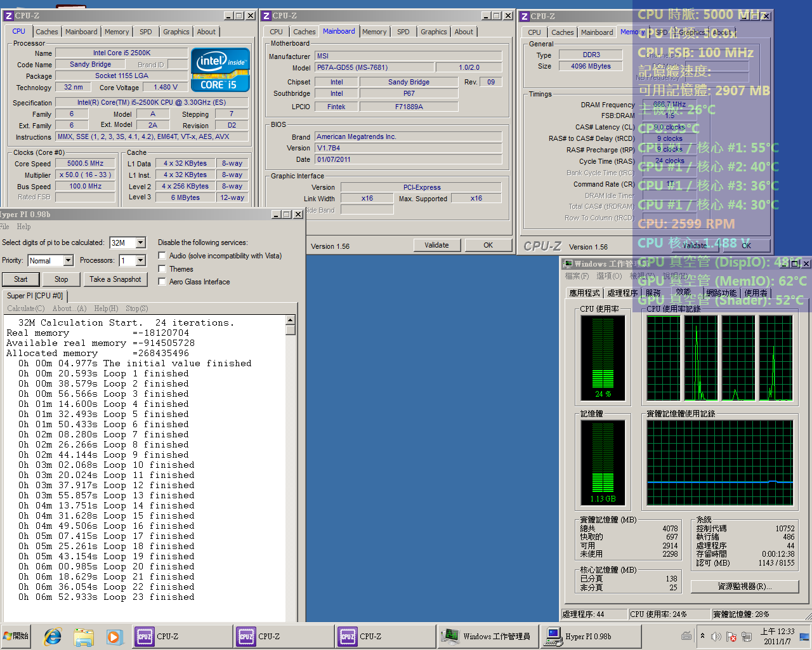Switch to Memory tab in the middle CPU-Z window

pyautogui.click(x=374, y=32)
